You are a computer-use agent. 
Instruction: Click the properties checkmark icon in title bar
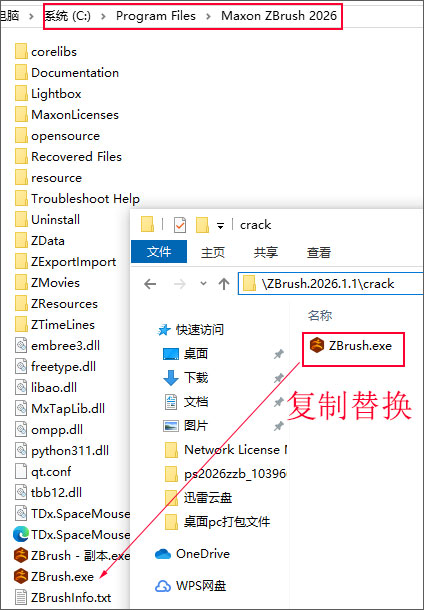tap(179, 225)
